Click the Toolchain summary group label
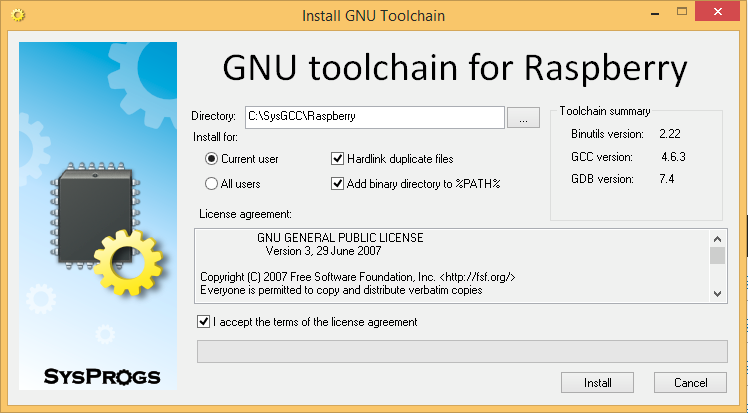The image size is (748, 413). click(605, 111)
